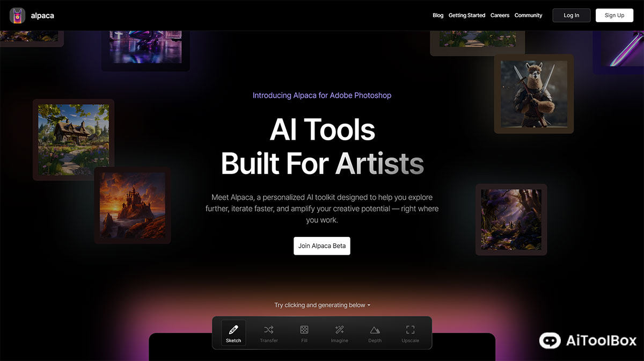Click the alpaca brand name text

pos(42,16)
